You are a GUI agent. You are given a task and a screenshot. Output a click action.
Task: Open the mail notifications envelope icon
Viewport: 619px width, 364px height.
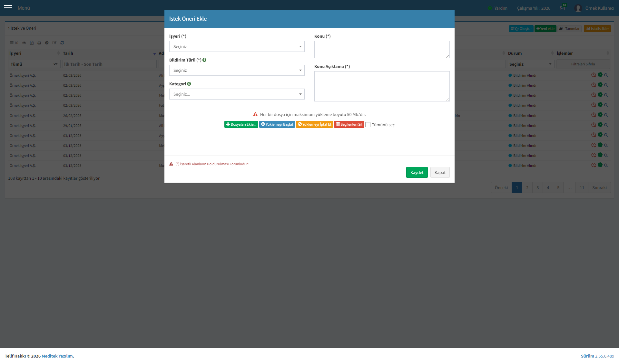(x=562, y=8)
